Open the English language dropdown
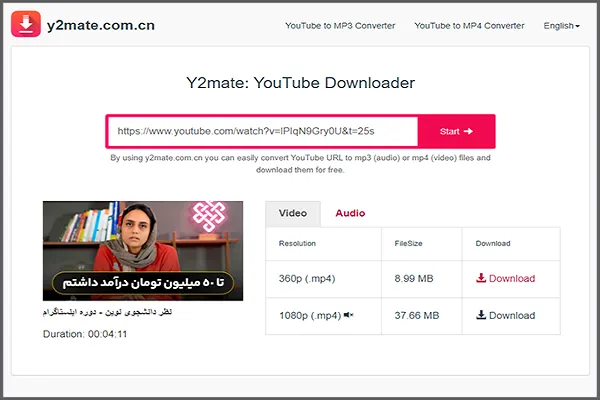This screenshot has height=400, width=600. tap(561, 26)
